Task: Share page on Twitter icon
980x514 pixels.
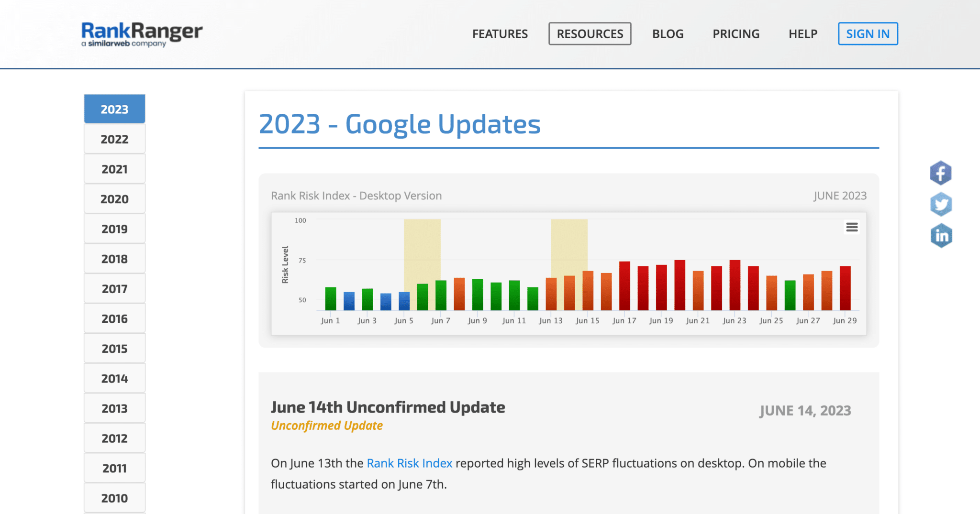Action: click(x=941, y=204)
